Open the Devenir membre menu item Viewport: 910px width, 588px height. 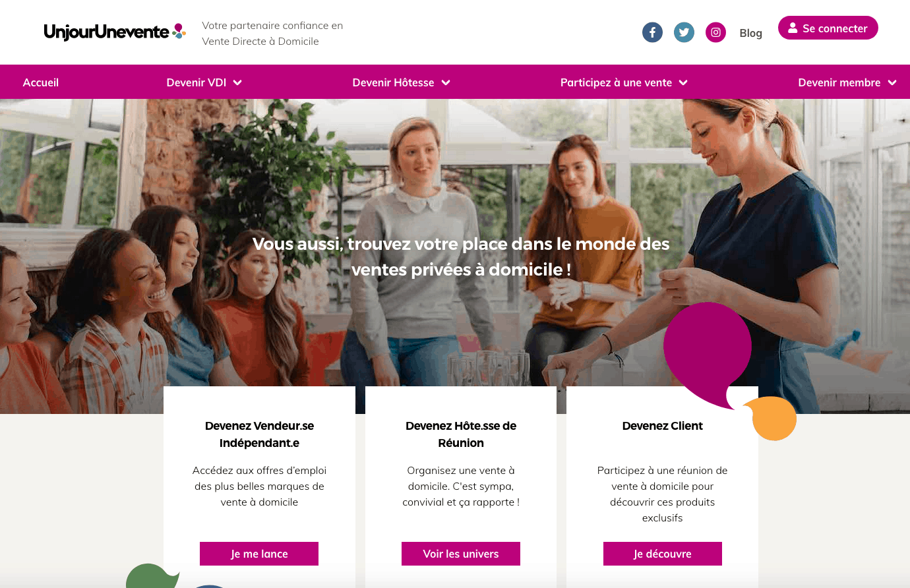839,82
